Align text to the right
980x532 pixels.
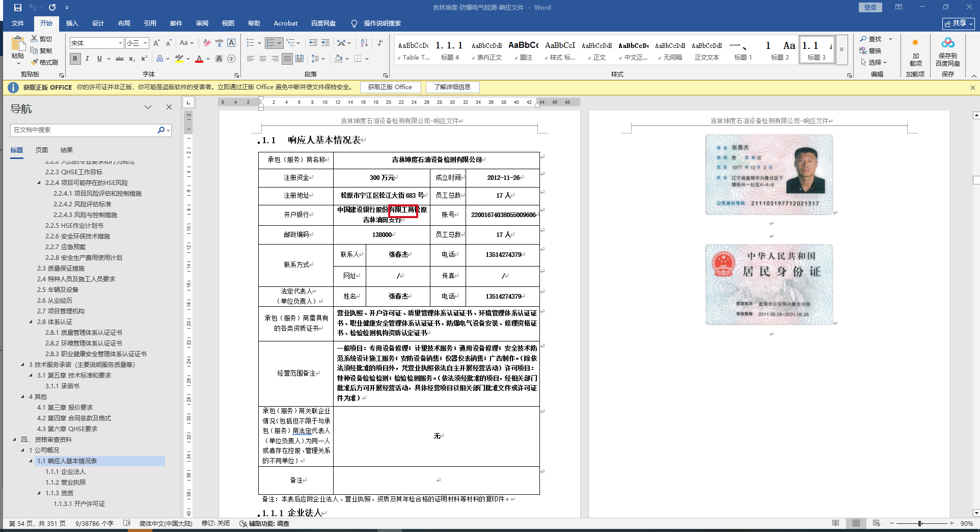tap(275, 59)
